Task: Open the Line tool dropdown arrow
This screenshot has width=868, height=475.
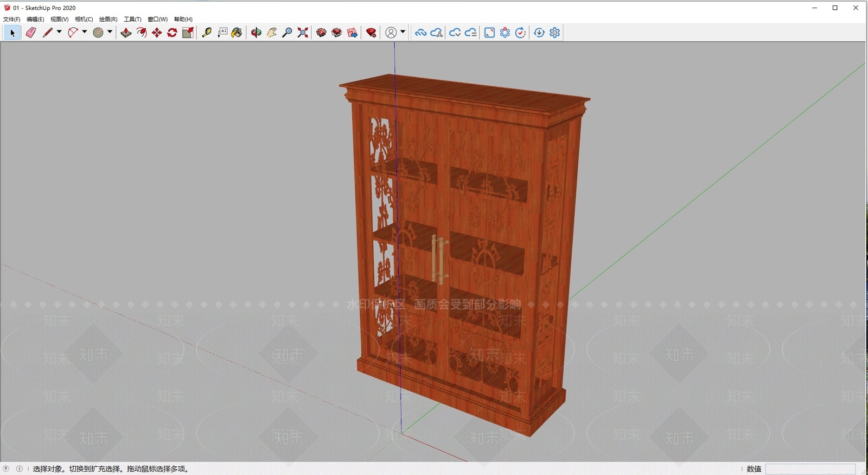Action: click(x=59, y=32)
